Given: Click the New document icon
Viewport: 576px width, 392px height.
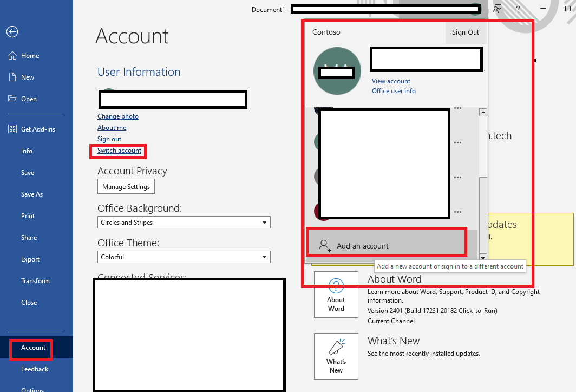Looking at the screenshot, I should click(12, 77).
